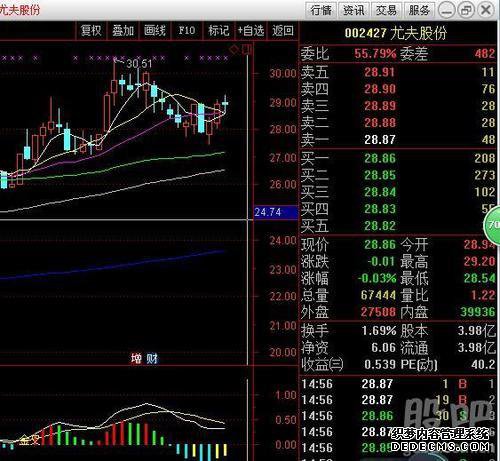Click the 现价 value 28.86
Screen dimensions: 500x461
coord(379,245)
